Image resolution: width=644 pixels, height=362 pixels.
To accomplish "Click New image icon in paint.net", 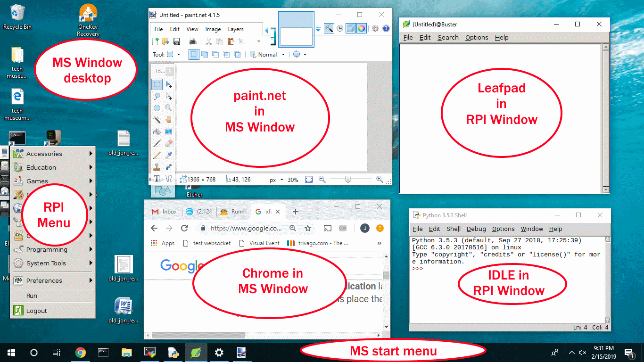I will click(x=156, y=41).
